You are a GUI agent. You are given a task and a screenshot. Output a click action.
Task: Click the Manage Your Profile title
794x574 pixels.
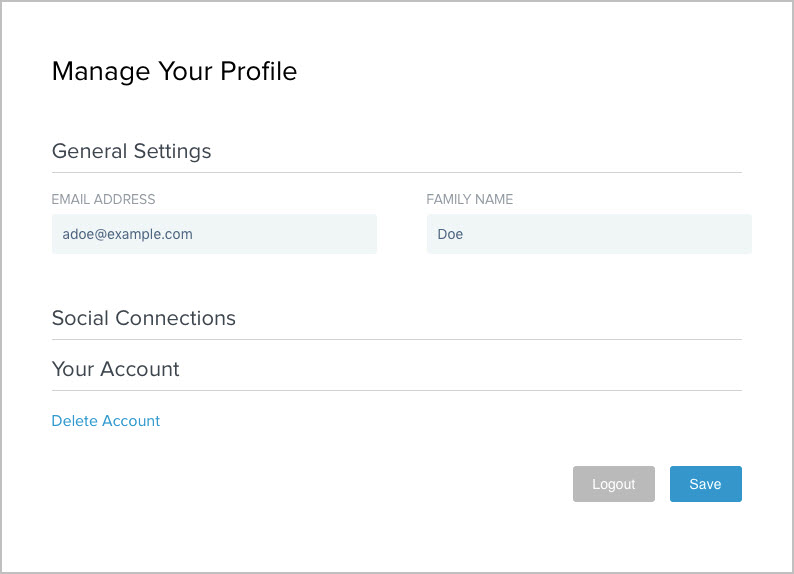tap(174, 71)
